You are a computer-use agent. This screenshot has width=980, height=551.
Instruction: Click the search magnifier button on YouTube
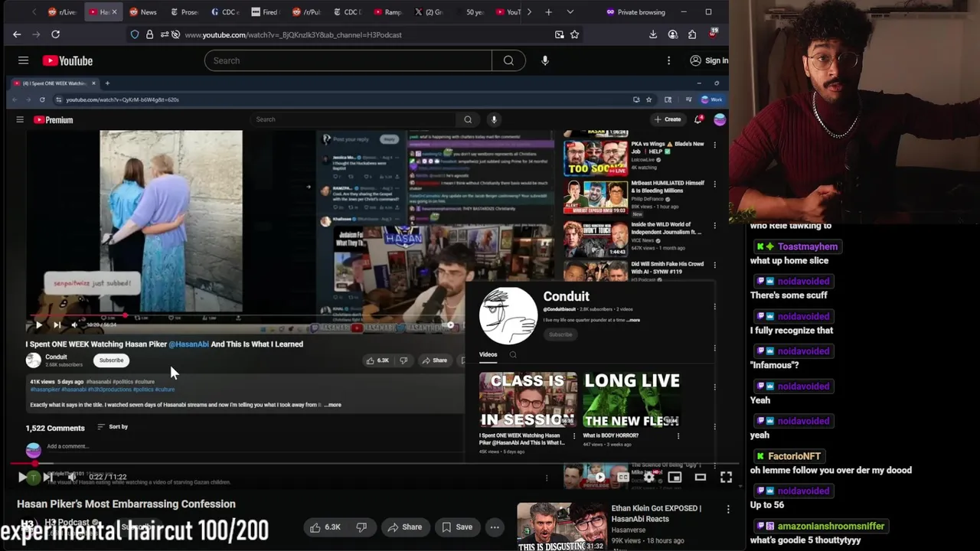pos(508,60)
